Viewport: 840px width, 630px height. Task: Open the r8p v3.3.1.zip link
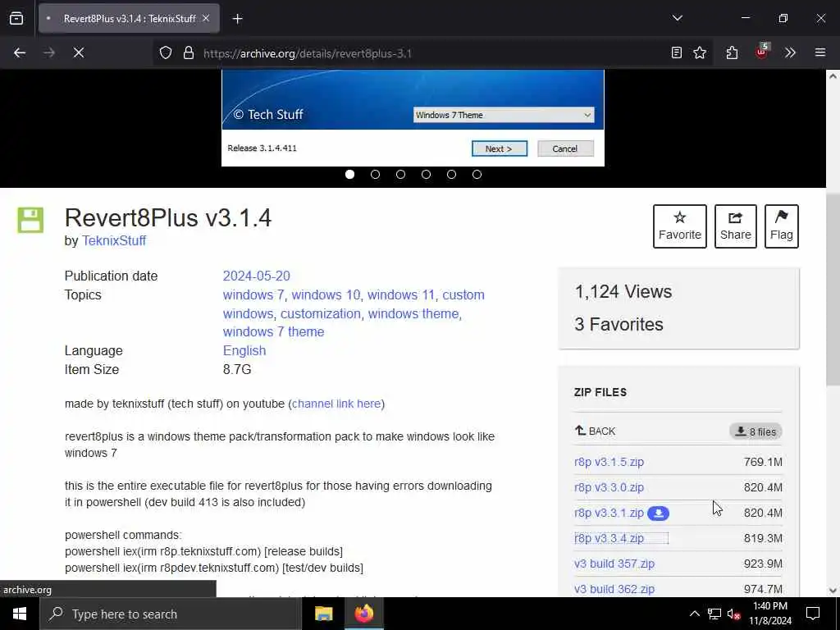(x=609, y=514)
